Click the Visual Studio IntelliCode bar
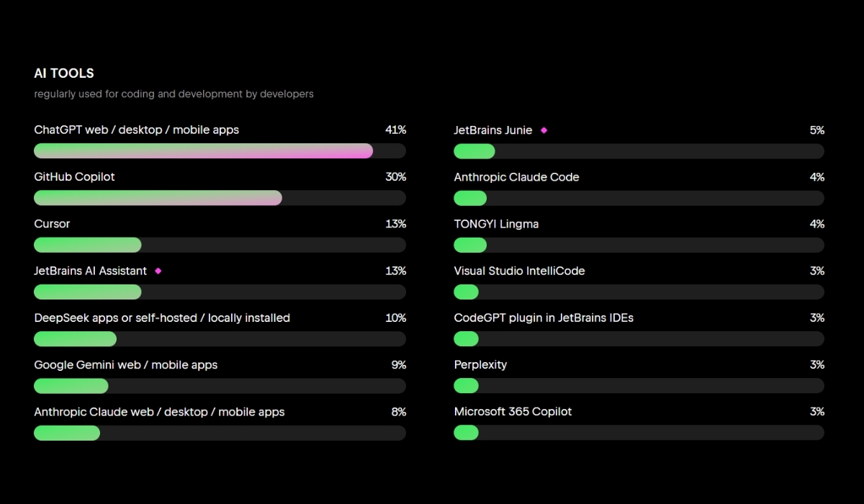Viewport: 864px width, 504px height. (639, 292)
